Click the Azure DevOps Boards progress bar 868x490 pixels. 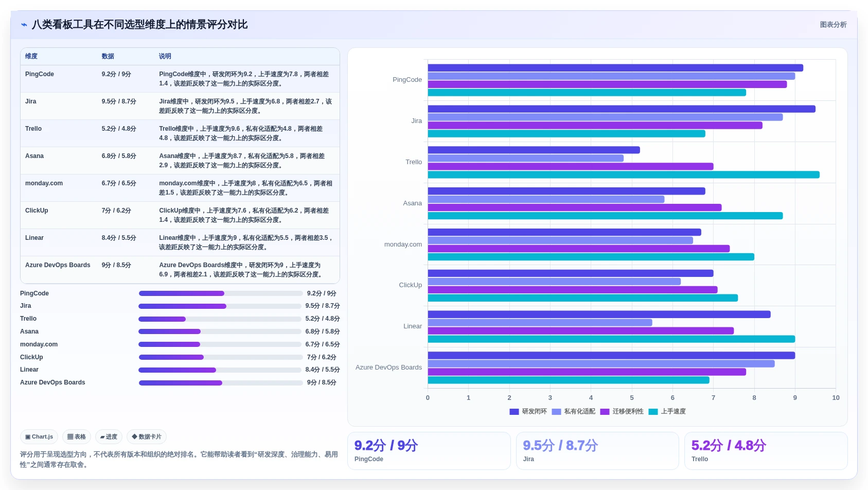[x=221, y=383]
